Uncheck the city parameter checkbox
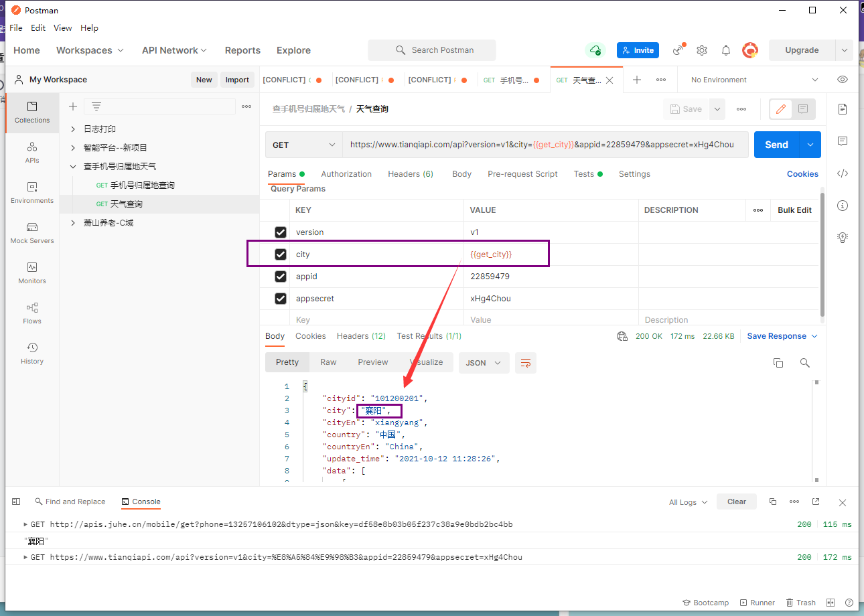This screenshot has height=616, width=864. [x=281, y=254]
